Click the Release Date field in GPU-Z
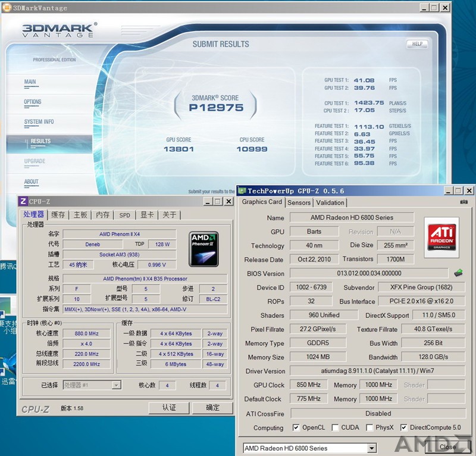This screenshot has height=456, width=476. pyautogui.click(x=314, y=260)
